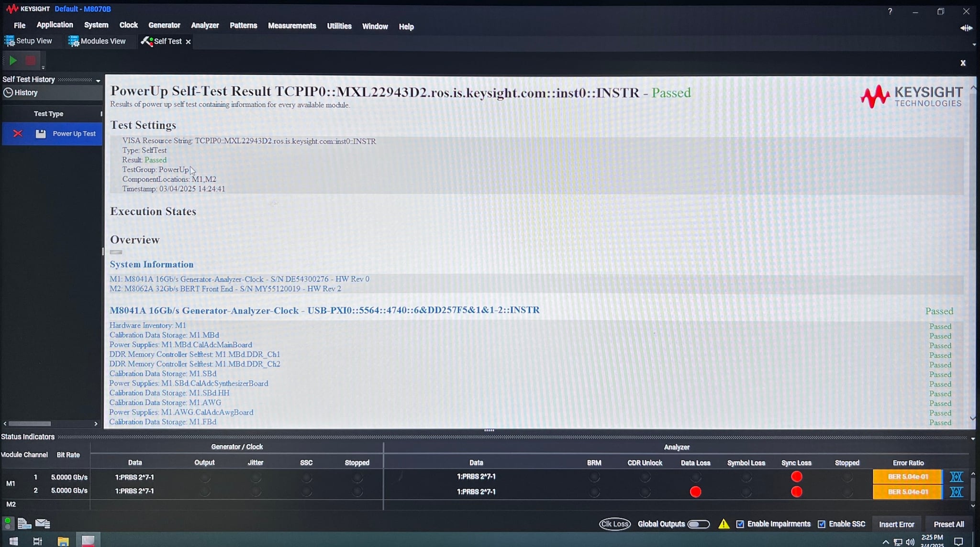Click the history panel horizontal scrollbar thumb
This screenshot has width=980, height=547.
pyautogui.click(x=30, y=424)
